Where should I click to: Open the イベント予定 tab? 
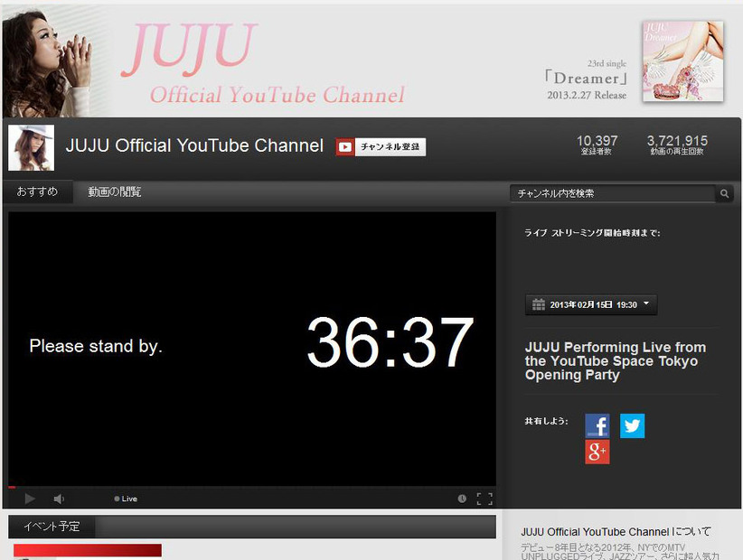pyautogui.click(x=52, y=527)
